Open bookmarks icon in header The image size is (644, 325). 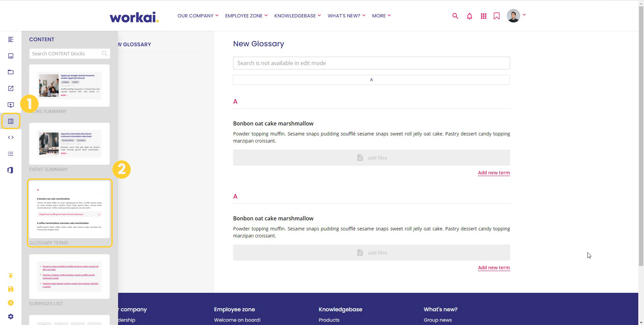point(497,16)
